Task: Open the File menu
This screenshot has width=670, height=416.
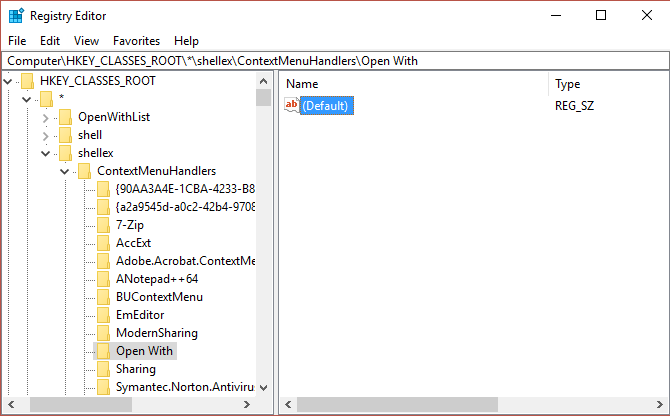Action: click(18, 41)
